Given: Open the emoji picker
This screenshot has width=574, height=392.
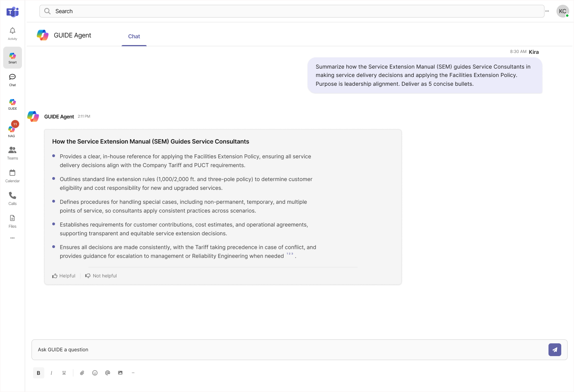Looking at the screenshot, I should click(95, 373).
